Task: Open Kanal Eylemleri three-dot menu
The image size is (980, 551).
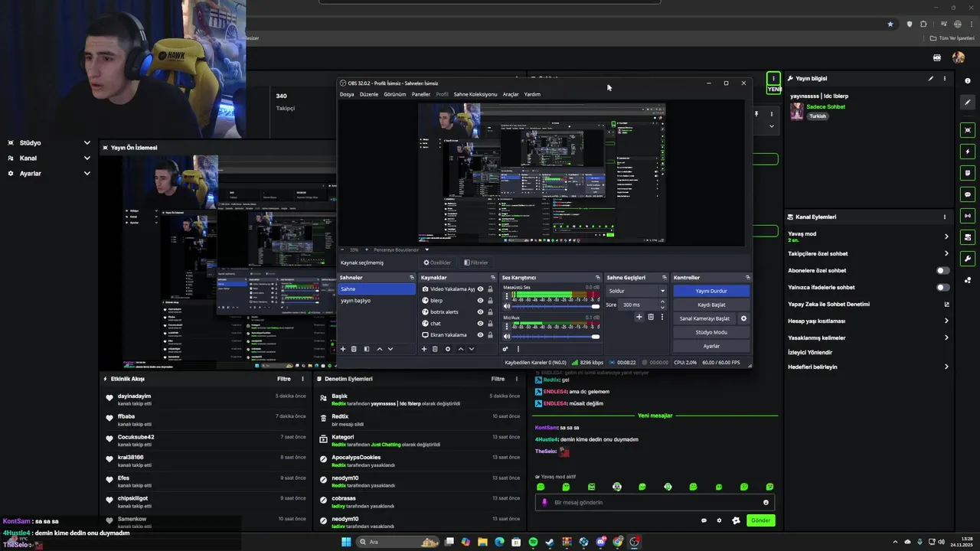Action: (x=945, y=217)
